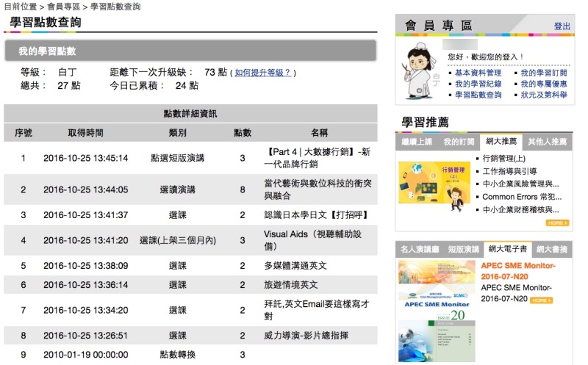Open 基本資料管理 link
The height and width of the screenshot is (365, 588).
[x=478, y=73]
